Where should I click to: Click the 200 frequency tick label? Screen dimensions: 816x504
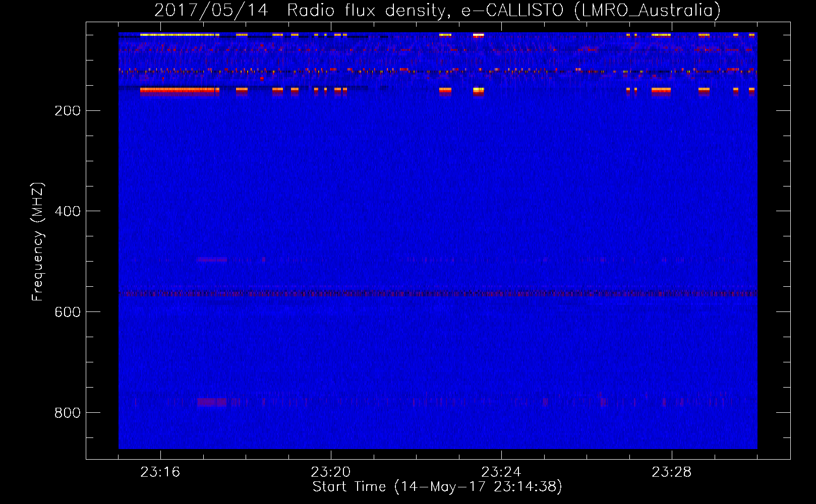pyautogui.click(x=68, y=111)
